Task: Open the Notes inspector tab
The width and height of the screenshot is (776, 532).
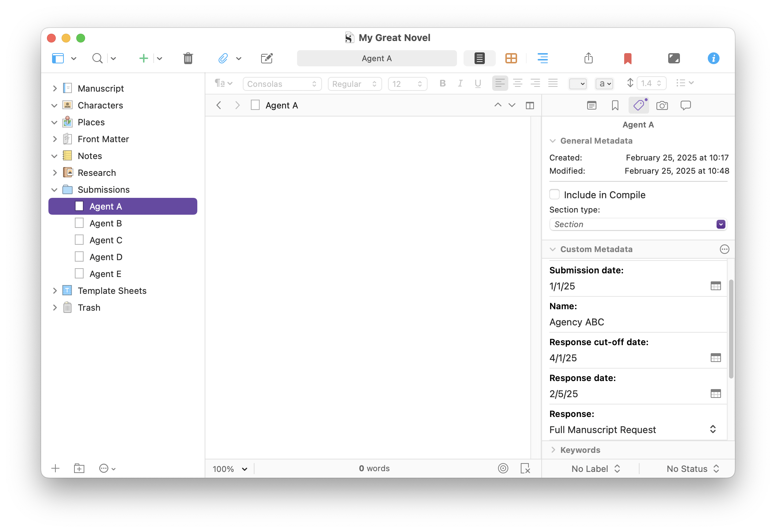Action: coord(592,106)
